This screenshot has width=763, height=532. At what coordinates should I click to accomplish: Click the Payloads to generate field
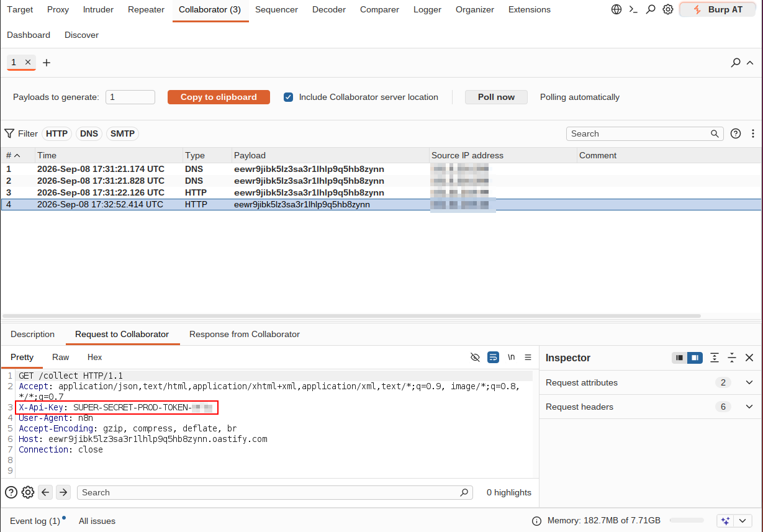pyautogui.click(x=130, y=97)
